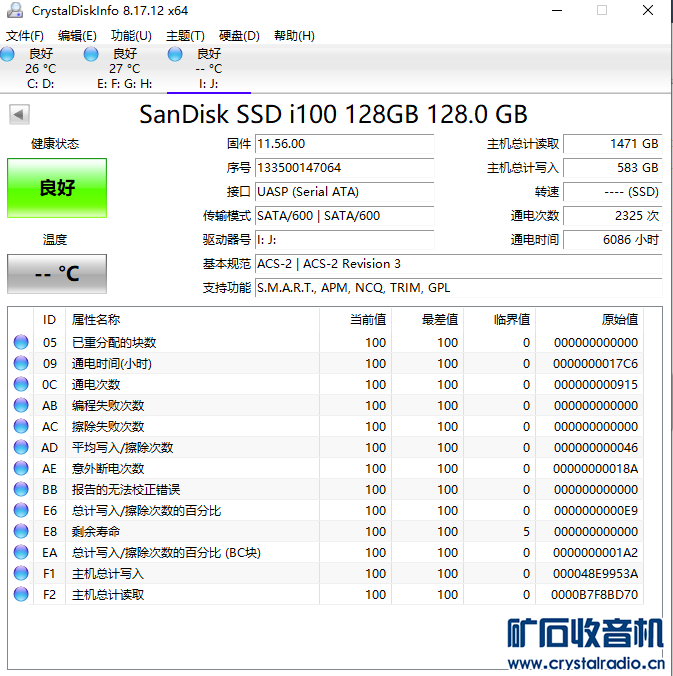Select the E: F: G: H: disk status orb
Screen dimensions: 673x676
[x=92, y=54]
